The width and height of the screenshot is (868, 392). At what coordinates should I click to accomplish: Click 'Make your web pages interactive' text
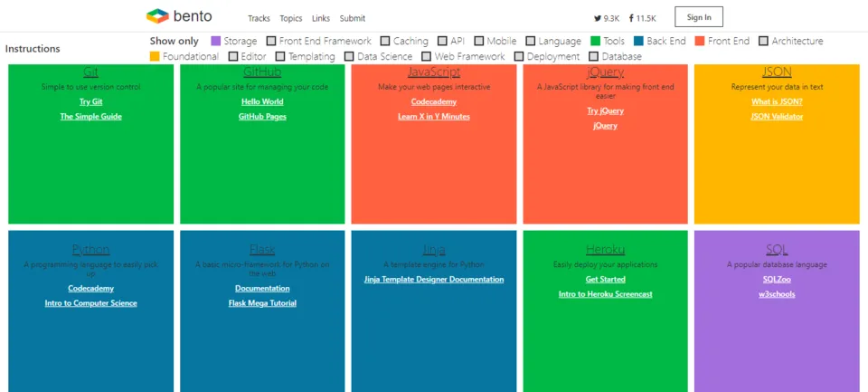[434, 87]
